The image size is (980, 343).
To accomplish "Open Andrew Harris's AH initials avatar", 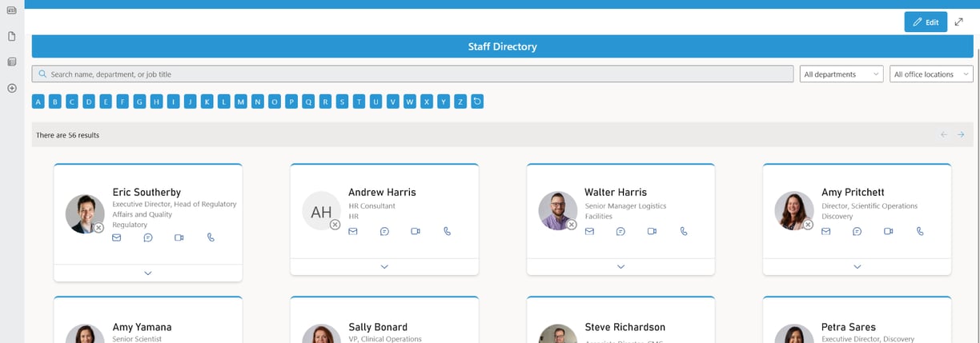I will (x=321, y=211).
